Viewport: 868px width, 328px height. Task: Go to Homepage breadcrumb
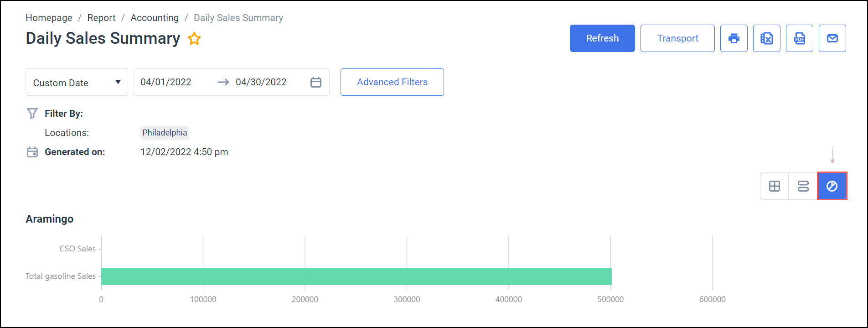point(49,18)
